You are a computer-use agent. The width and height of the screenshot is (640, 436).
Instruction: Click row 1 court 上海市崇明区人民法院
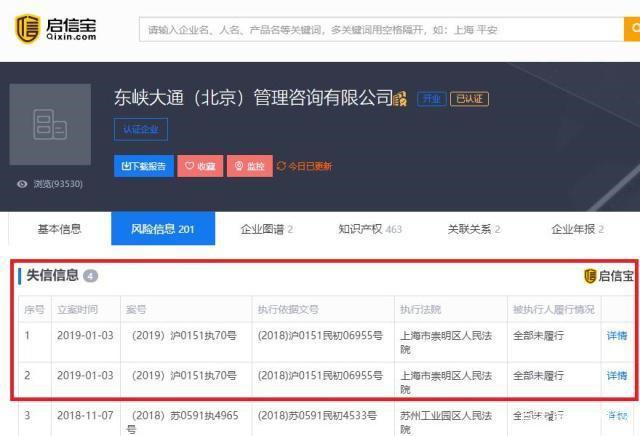446,342
